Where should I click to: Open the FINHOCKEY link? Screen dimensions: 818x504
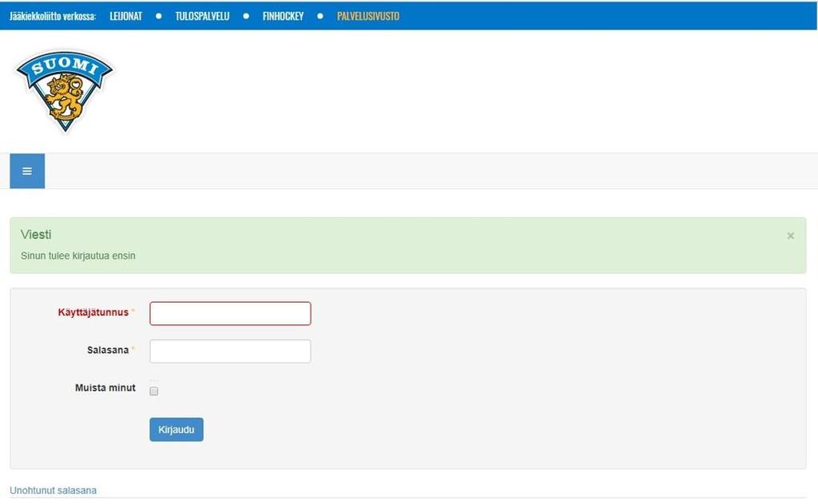click(x=283, y=16)
